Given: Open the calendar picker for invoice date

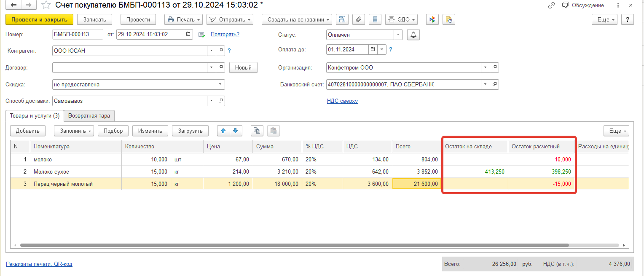Looking at the screenshot, I should pyautogui.click(x=188, y=35).
